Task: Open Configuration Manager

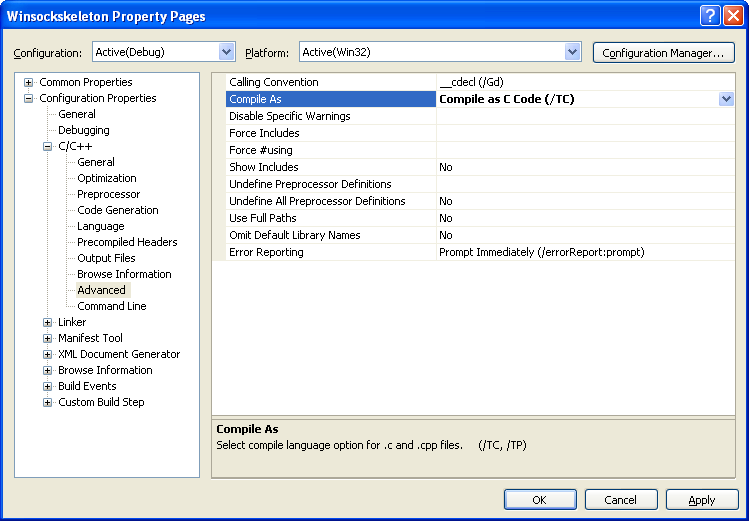Action: [x=663, y=53]
